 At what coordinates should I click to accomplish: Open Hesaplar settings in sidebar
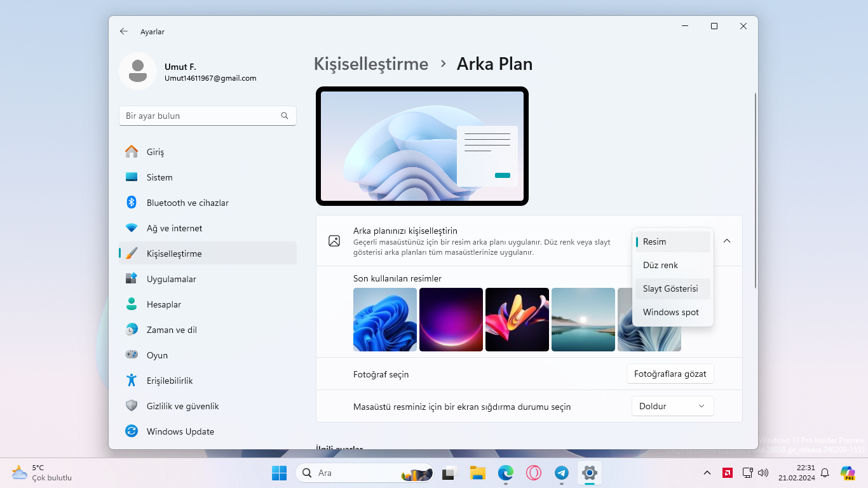(208, 304)
